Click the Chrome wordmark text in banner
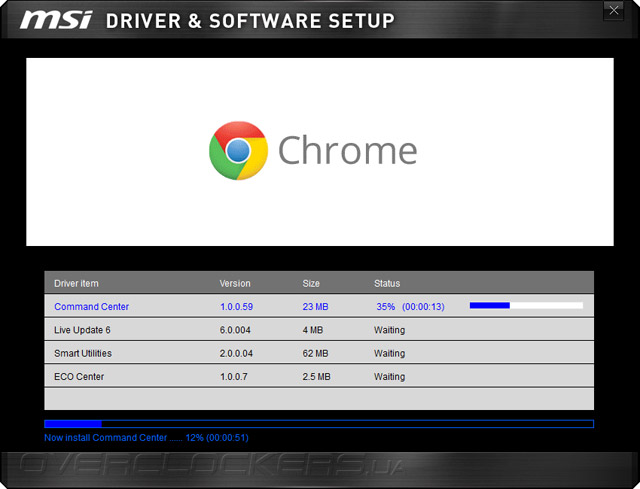The image size is (640, 489). [347, 150]
